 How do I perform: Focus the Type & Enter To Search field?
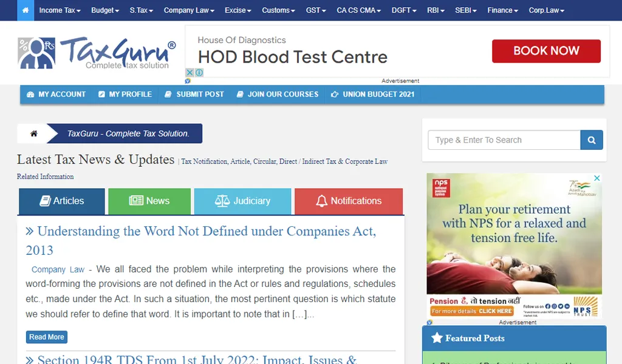[504, 140]
